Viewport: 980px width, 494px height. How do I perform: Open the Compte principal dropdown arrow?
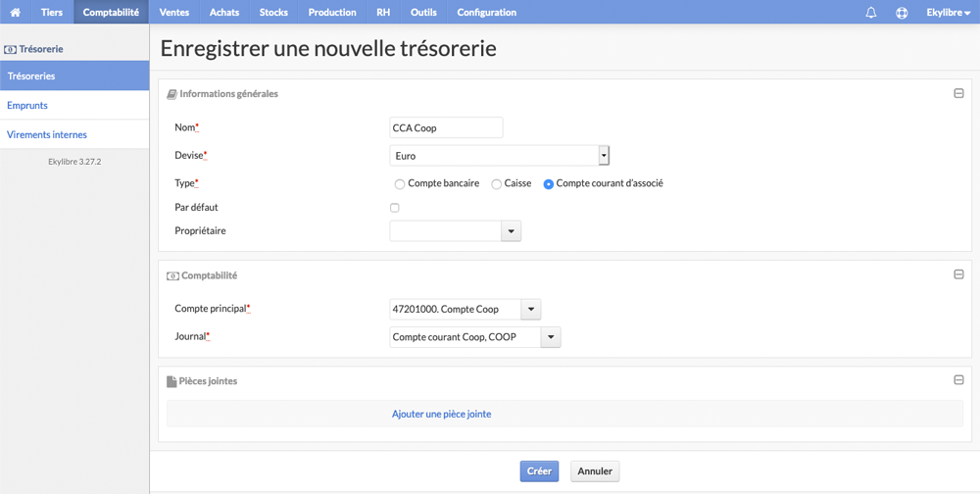tap(530, 309)
